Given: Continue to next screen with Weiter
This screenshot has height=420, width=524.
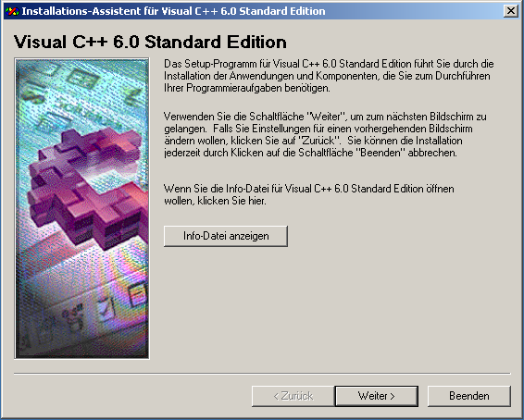Looking at the screenshot, I should pos(377,396).
